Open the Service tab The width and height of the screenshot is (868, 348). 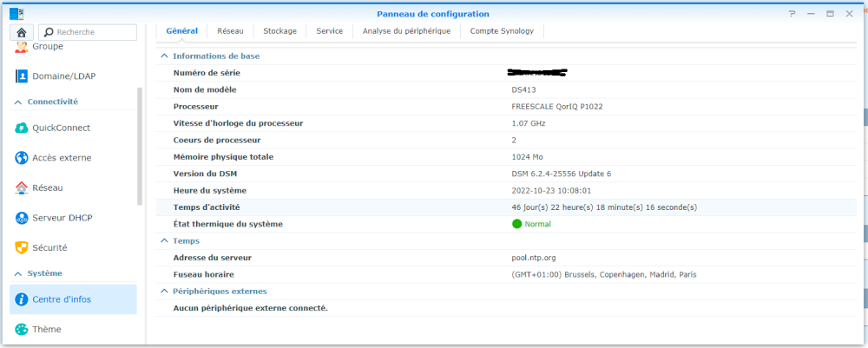pyautogui.click(x=329, y=31)
